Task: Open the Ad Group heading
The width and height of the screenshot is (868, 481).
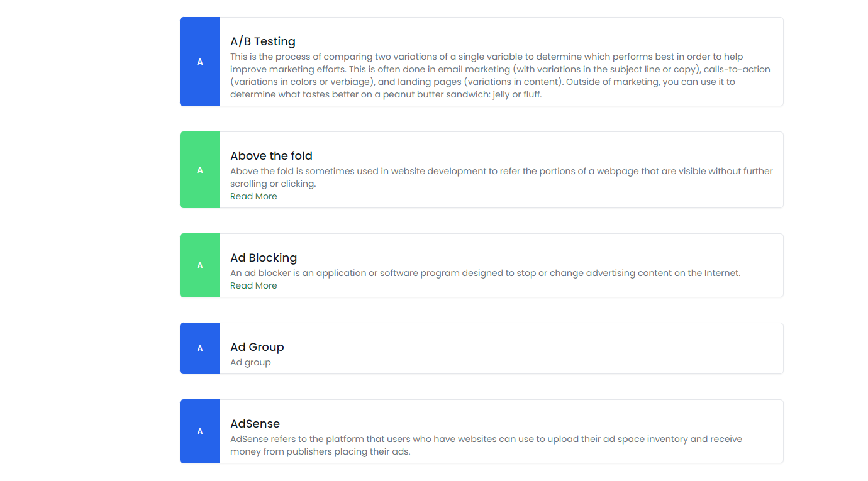Action: pos(257,347)
